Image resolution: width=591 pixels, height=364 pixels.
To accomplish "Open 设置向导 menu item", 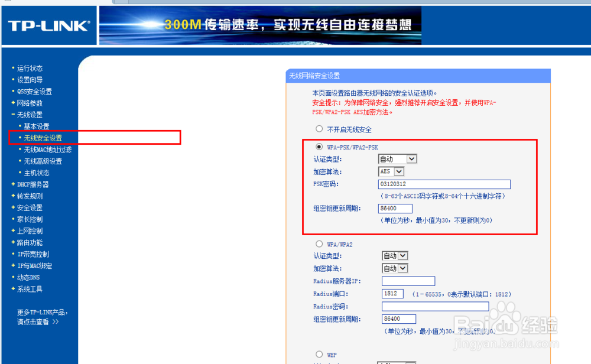I will pos(30,80).
